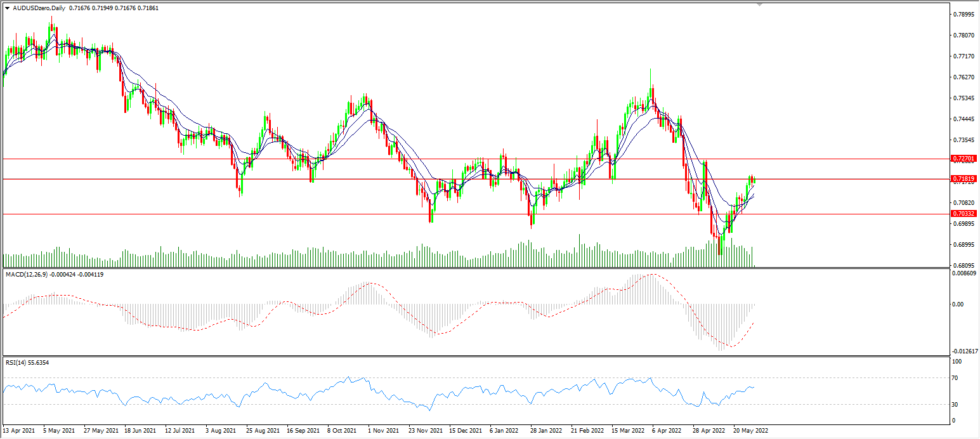Click the 6 Jan 2022 date label
The height and width of the screenshot is (439, 980).
(504, 430)
